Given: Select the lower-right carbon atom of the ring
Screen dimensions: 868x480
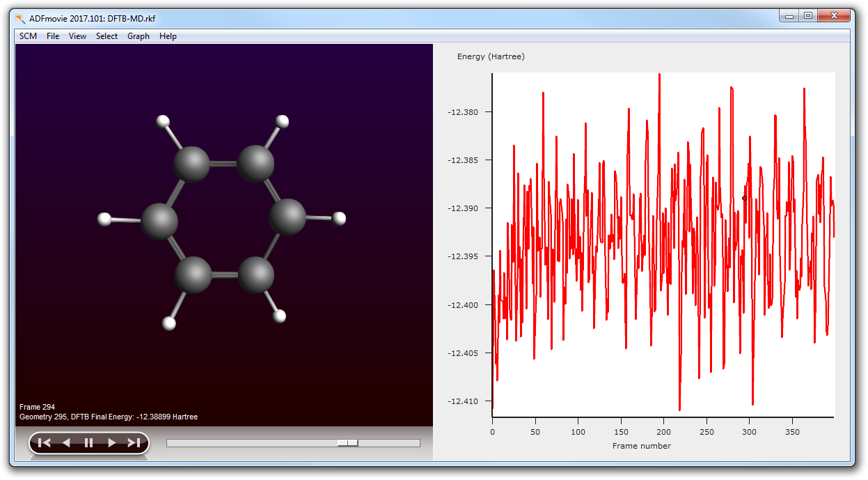Looking at the screenshot, I should pyautogui.click(x=255, y=274).
